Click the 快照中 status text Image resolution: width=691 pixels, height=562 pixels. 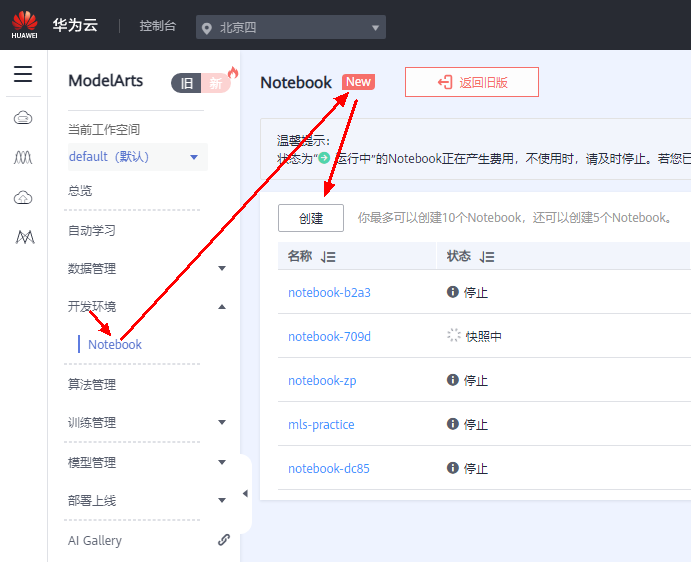(483, 336)
